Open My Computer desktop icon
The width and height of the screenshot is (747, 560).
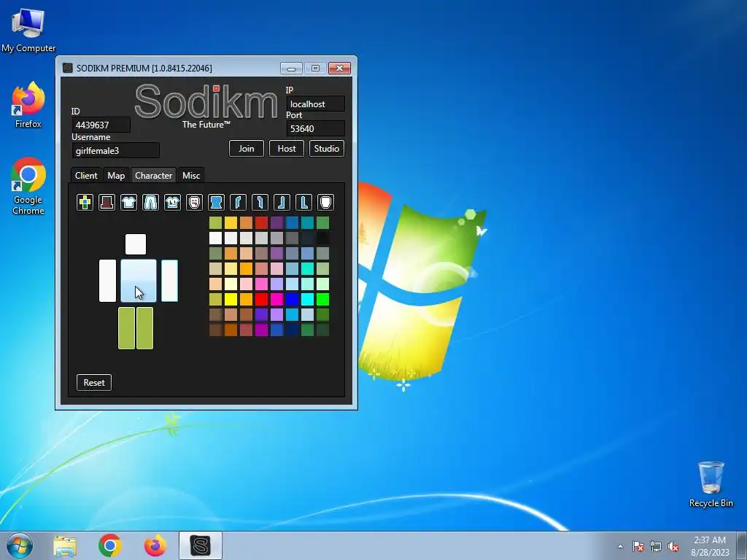click(28, 29)
